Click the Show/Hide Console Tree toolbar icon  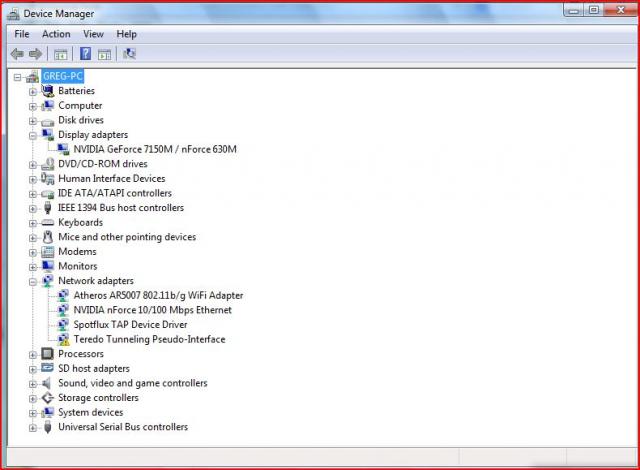(x=61, y=54)
